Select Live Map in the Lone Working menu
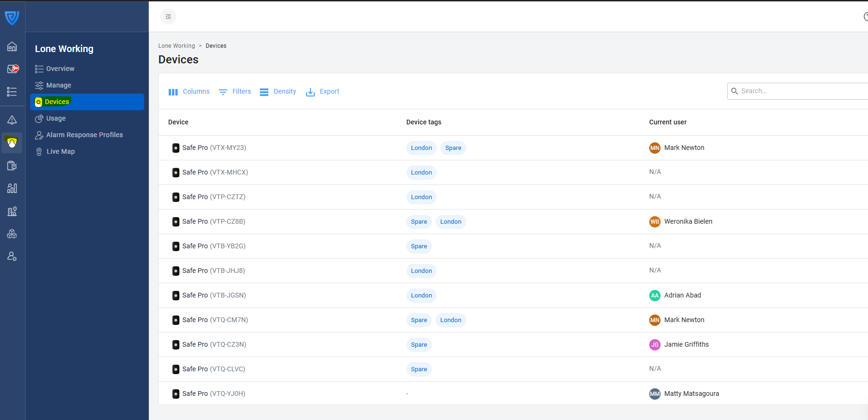This screenshot has width=868, height=420. click(x=60, y=151)
